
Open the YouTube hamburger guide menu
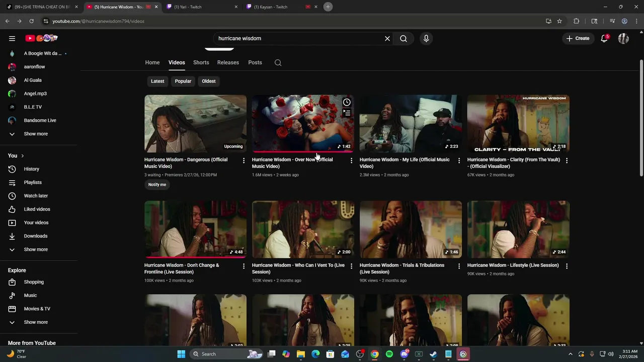[12, 38]
